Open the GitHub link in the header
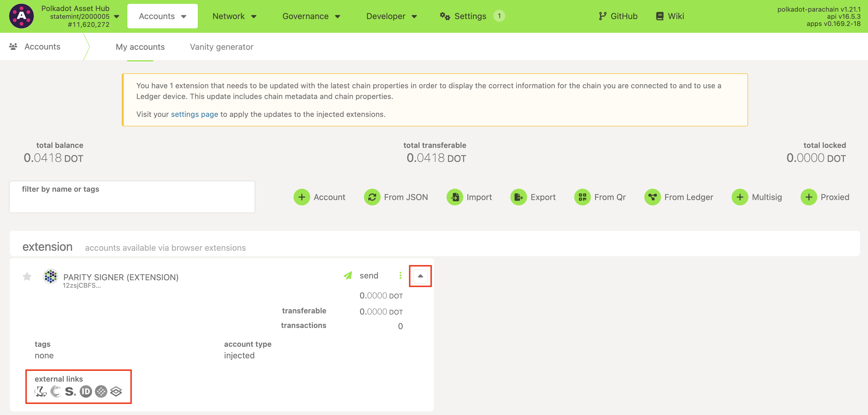This screenshot has width=868, height=415. tap(618, 16)
